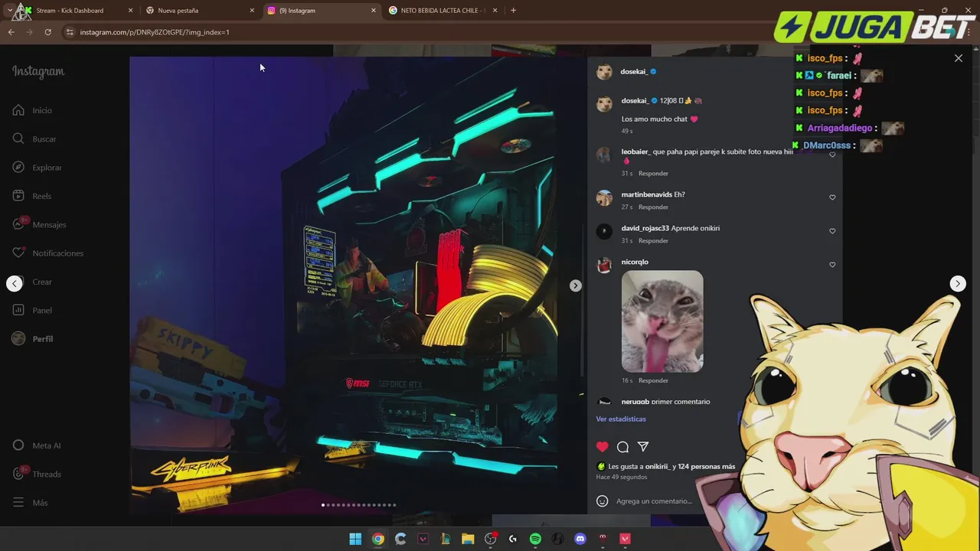980x551 pixels.
Task: Click the cyberpunk PC post image
Action: point(358,285)
